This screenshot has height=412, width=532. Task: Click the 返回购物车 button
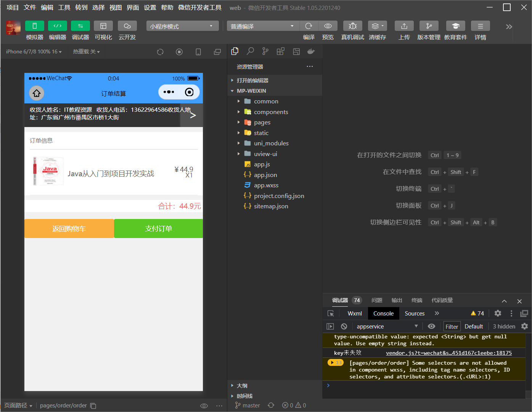pos(69,229)
